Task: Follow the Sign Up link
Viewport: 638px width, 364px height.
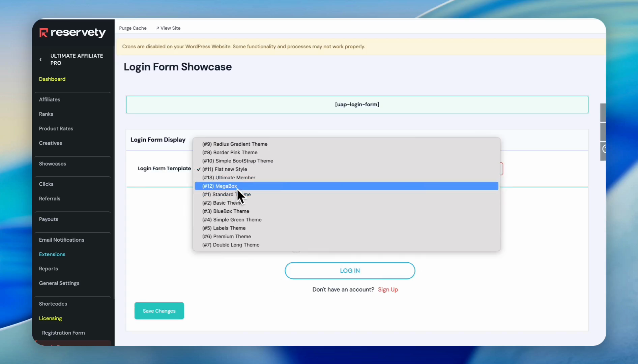Action: point(388,290)
